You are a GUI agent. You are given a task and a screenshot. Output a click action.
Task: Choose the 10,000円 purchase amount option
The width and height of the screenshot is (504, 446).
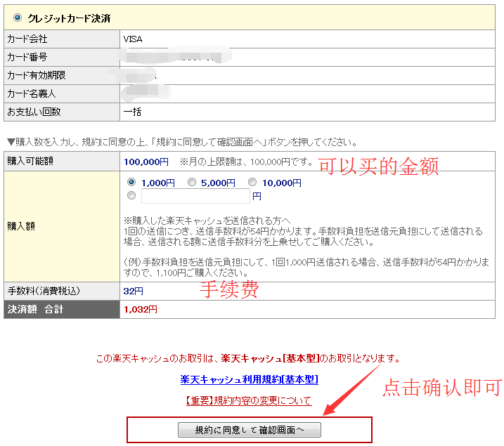pyautogui.click(x=252, y=183)
